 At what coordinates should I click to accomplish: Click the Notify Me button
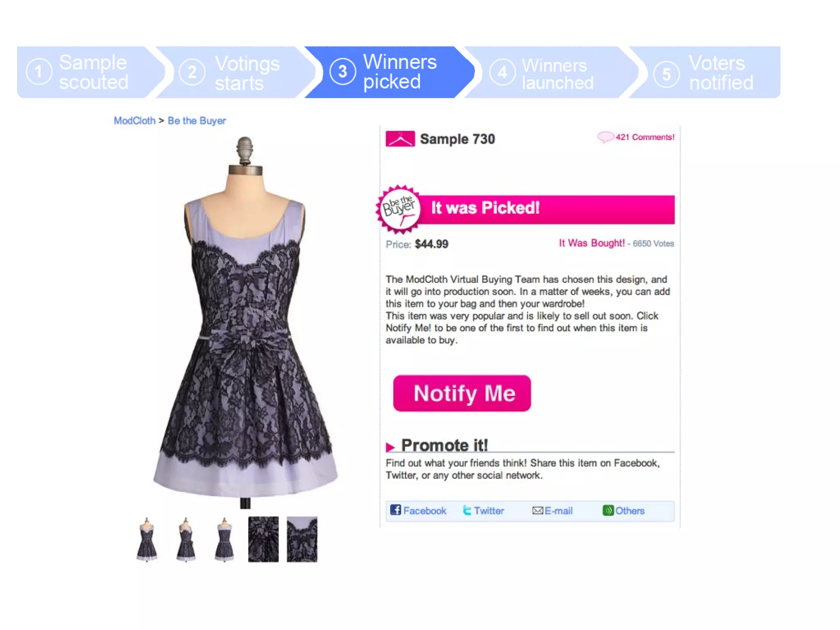pyautogui.click(x=462, y=393)
